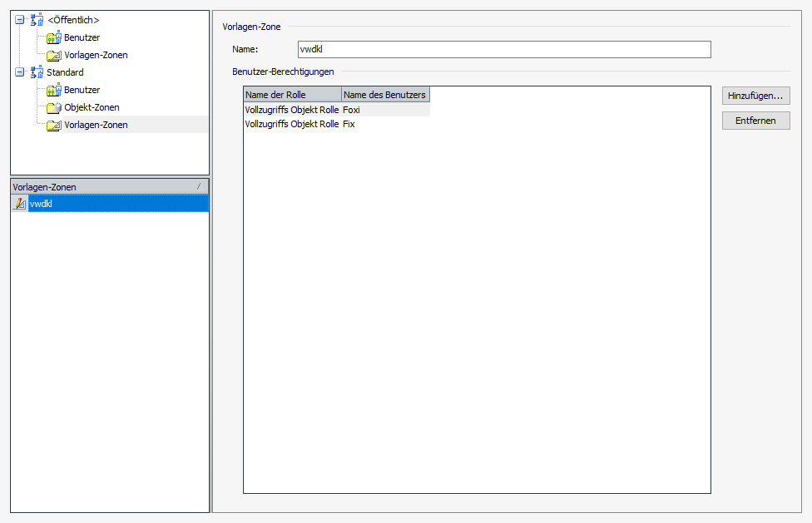Click Vorlagen-Zonen folder icon under Standard

(x=54, y=125)
